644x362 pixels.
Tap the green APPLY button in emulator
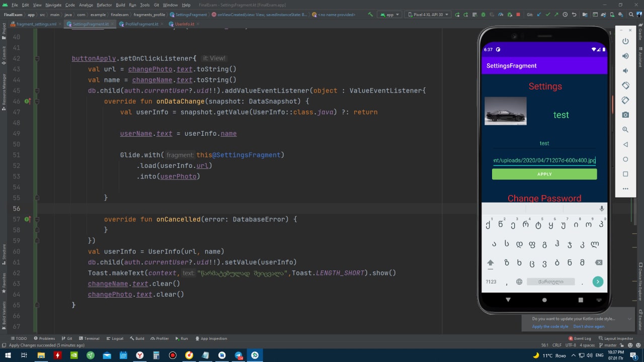(x=544, y=174)
